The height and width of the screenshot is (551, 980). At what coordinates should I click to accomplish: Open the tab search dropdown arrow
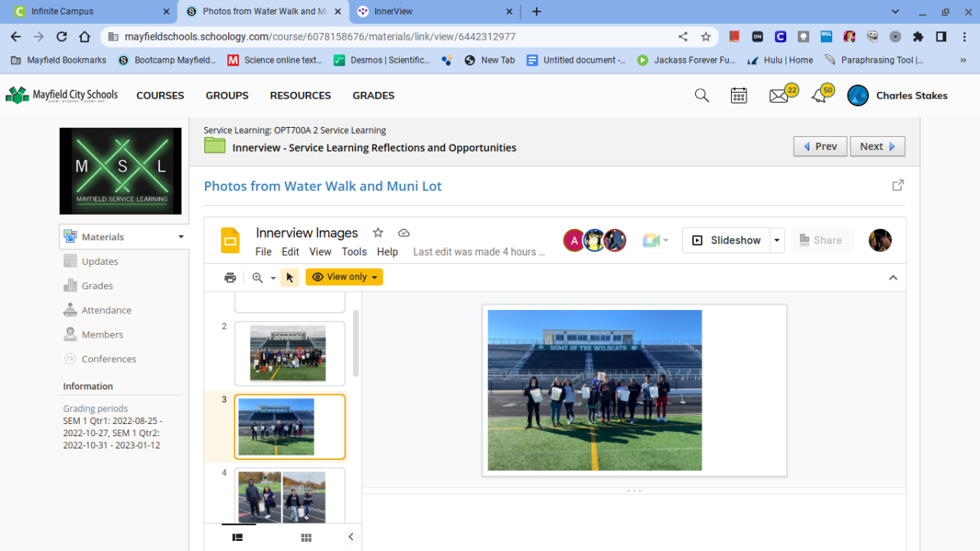coord(895,11)
